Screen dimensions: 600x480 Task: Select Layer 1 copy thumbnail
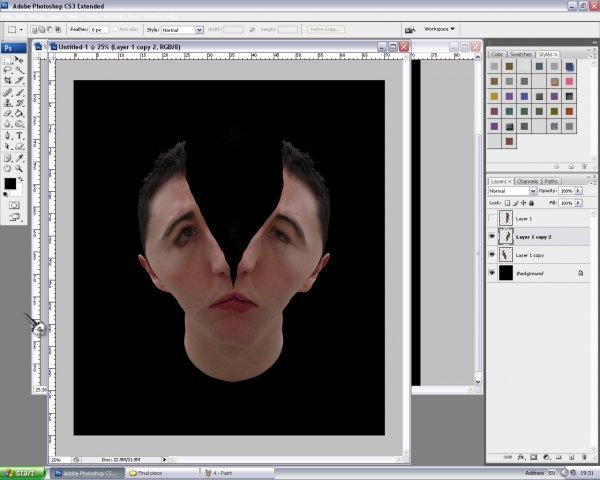[506, 255]
